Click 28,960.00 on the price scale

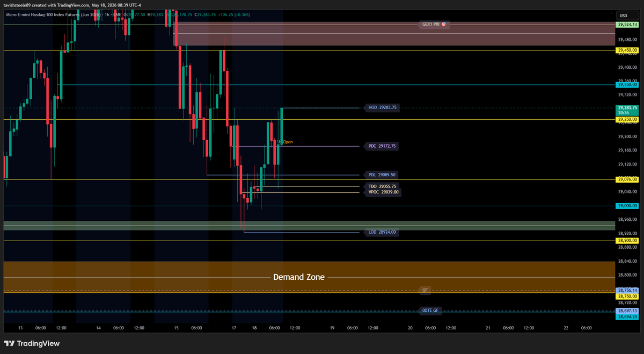[x=627, y=220]
